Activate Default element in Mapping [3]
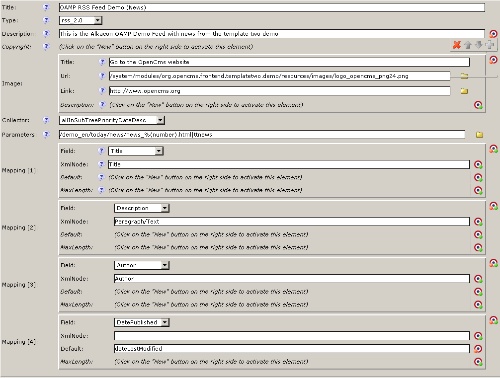This screenshot has height=378, width=500. pos(478,292)
